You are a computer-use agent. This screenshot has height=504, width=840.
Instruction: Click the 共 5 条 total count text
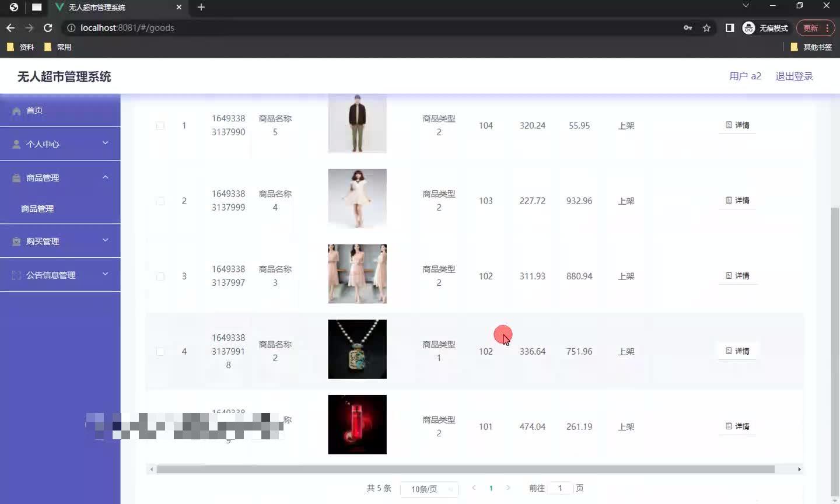379,488
